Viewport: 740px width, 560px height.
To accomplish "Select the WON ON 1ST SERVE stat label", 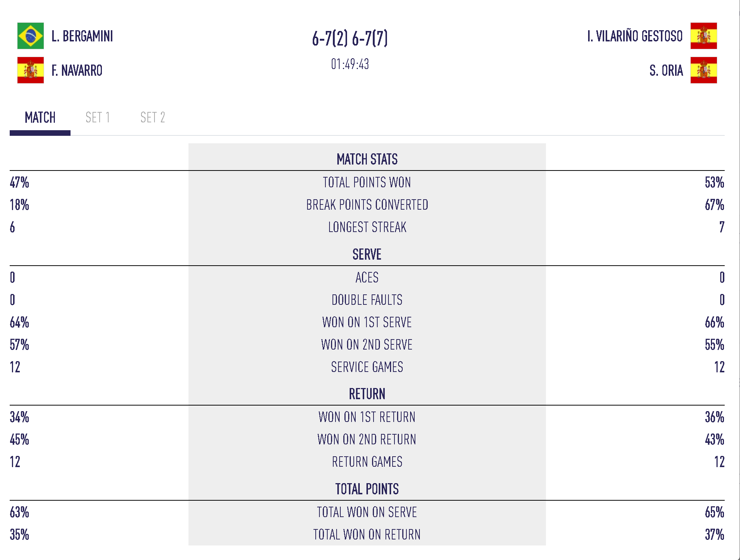I will [x=367, y=322].
